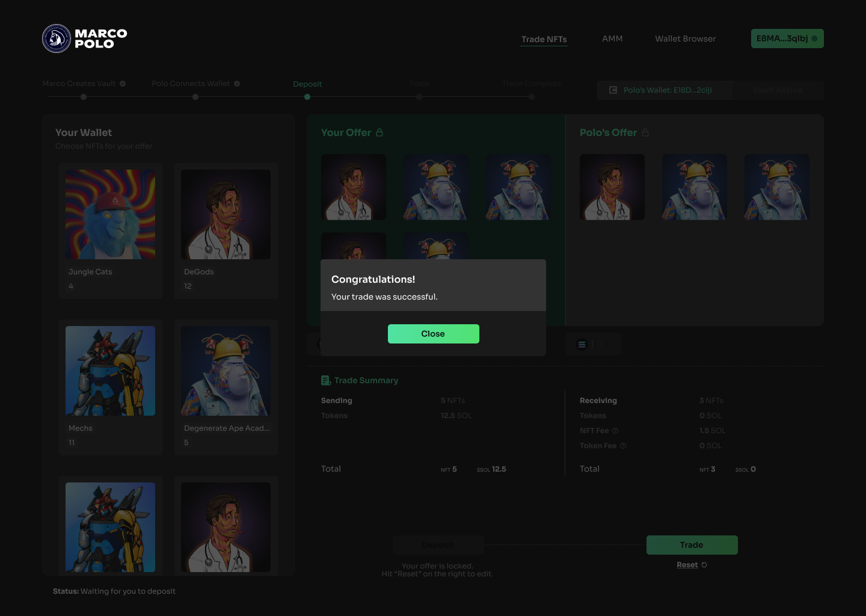This screenshot has width=866, height=616.
Task: Click the lock icon beside Your Offer
Action: pyautogui.click(x=380, y=132)
